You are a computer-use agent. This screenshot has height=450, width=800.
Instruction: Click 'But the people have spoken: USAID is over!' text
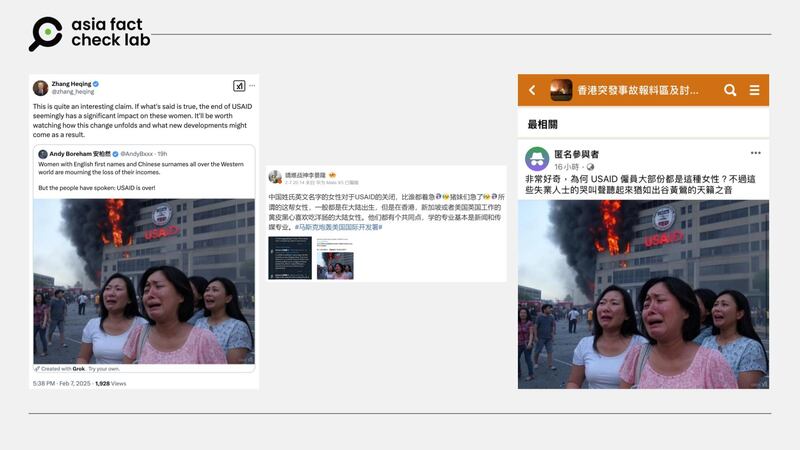click(97, 188)
